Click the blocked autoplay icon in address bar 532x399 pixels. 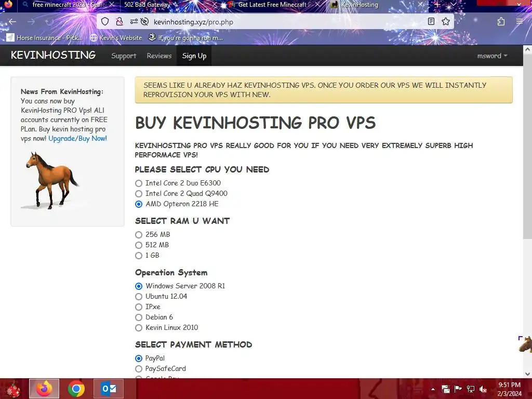coord(144,22)
